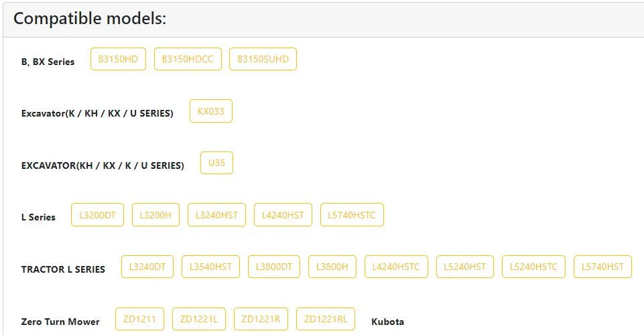Select the ZD1211 mower model

pyautogui.click(x=139, y=319)
